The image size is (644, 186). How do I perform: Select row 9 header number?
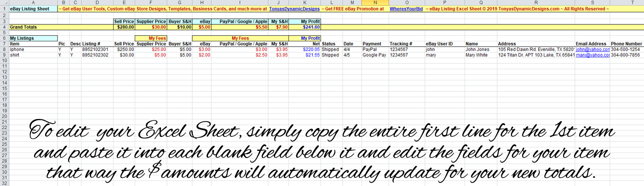[4, 55]
